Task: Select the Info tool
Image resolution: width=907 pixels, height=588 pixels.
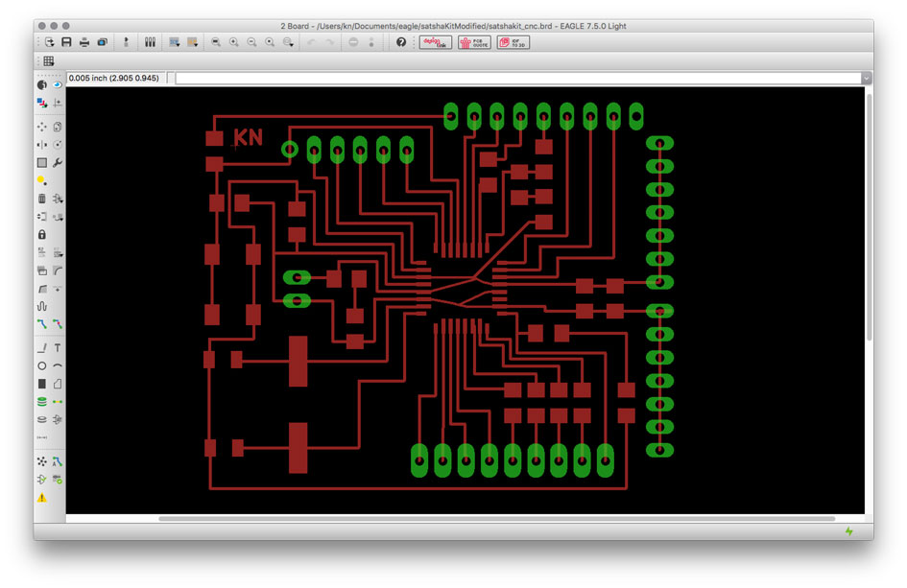Action: pos(41,85)
